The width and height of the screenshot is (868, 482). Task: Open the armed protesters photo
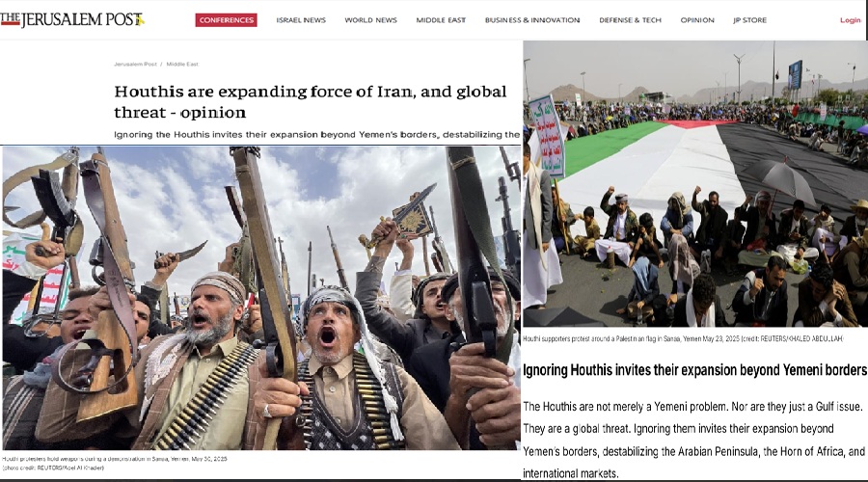pyautogui.click(x=261, y=298)
